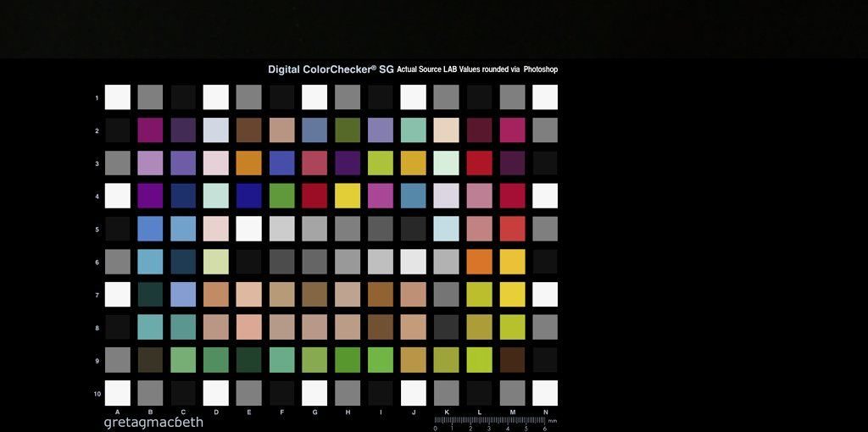Pick the green swatch at column H, row 9

coord(348,360)
